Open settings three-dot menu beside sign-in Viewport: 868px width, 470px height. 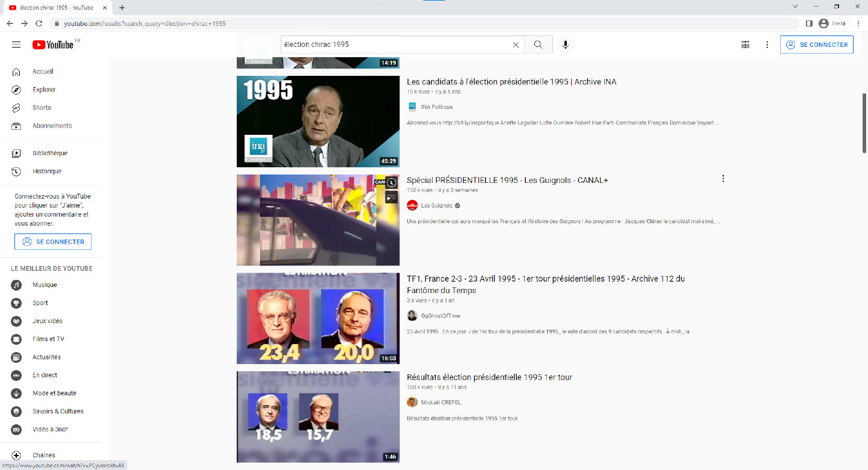[767, 45]
